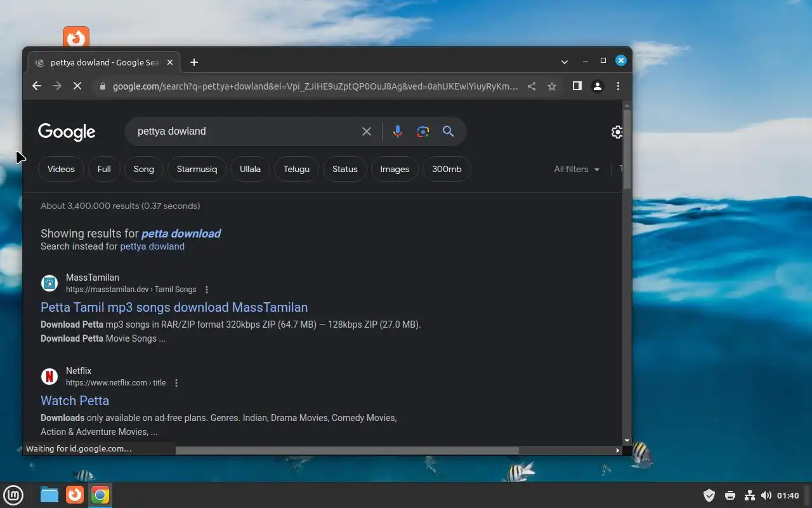Expand the All filters dropdown

click(577, 169)
